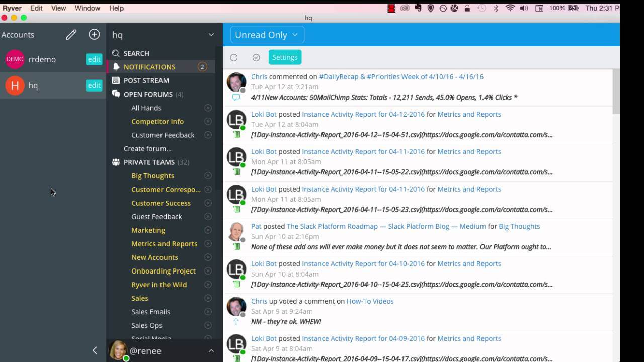
Task: Close Customer Feedback with its x icon
Action: coord(208,135)
